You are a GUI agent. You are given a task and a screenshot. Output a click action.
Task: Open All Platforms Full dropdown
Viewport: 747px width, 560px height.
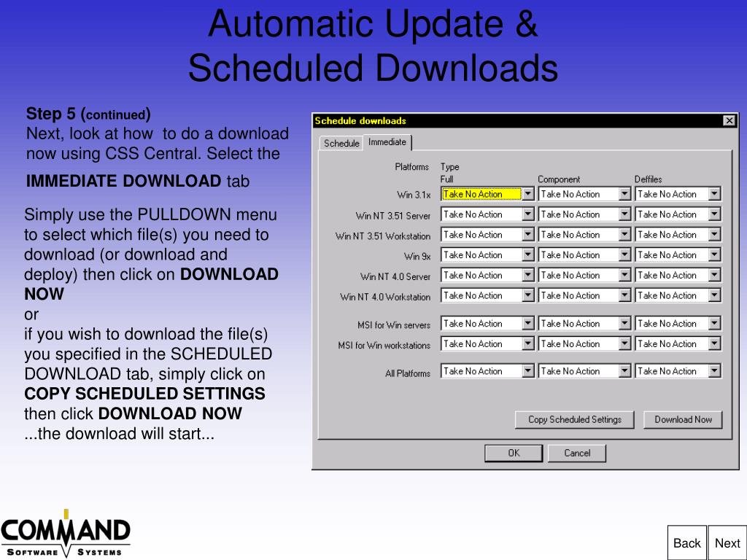[487, 371]
